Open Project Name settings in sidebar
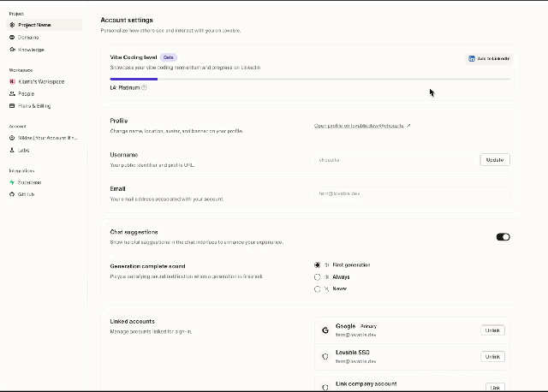The width and height of the screenshot is (548, 392). tap(44, 25)
